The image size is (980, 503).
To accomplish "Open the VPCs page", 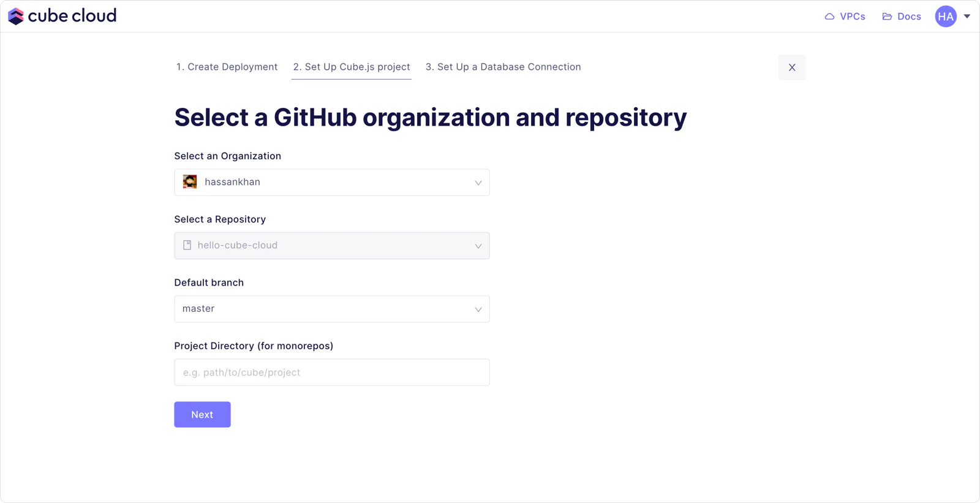I will [845, 17].
